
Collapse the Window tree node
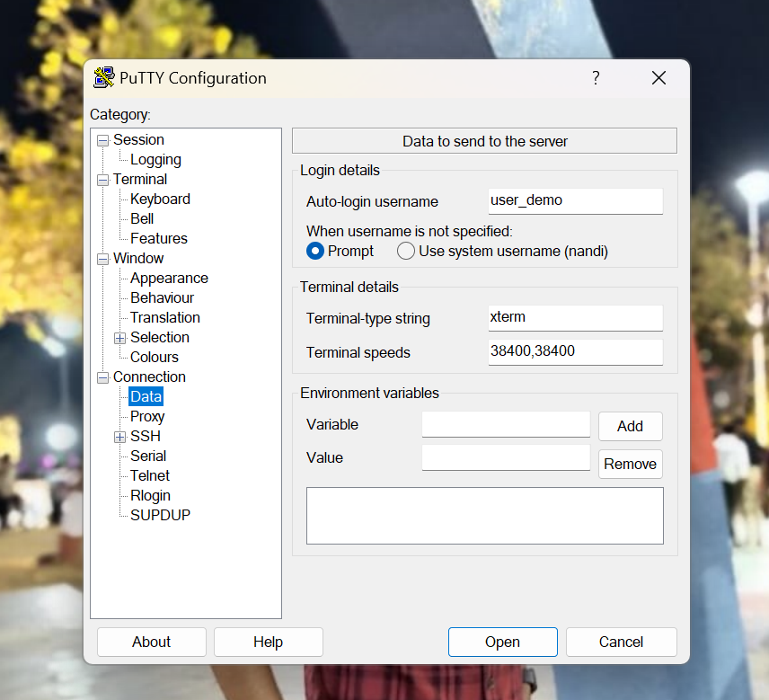tap(102, 259)
